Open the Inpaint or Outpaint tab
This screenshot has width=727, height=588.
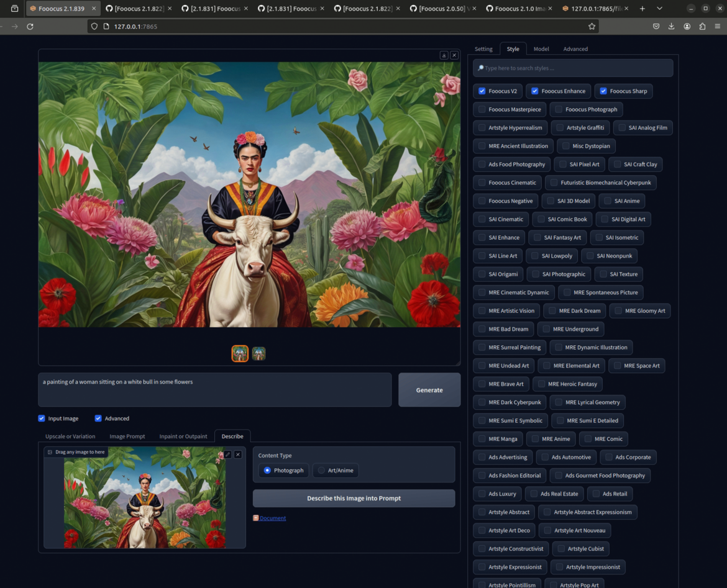183,436
